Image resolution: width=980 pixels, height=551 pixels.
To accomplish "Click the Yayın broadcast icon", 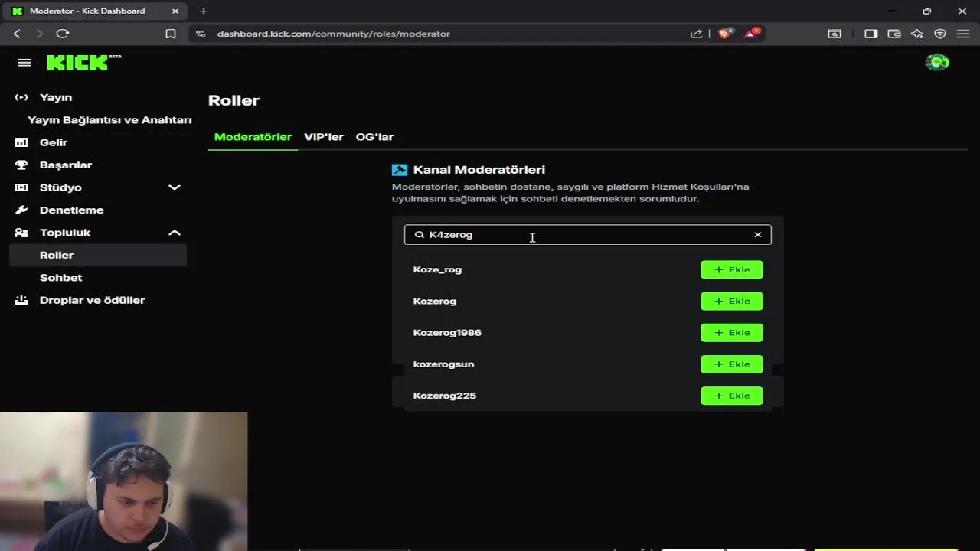I will pyautogui.click(x=21, y=97).
